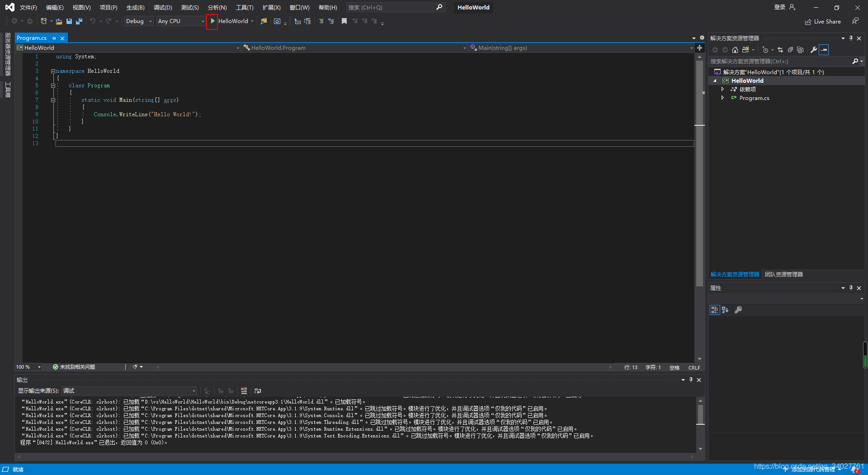Go to Home in Solution Explorer toolbar
The width and height of the screenshot is (868, 475).
[735, 50]
